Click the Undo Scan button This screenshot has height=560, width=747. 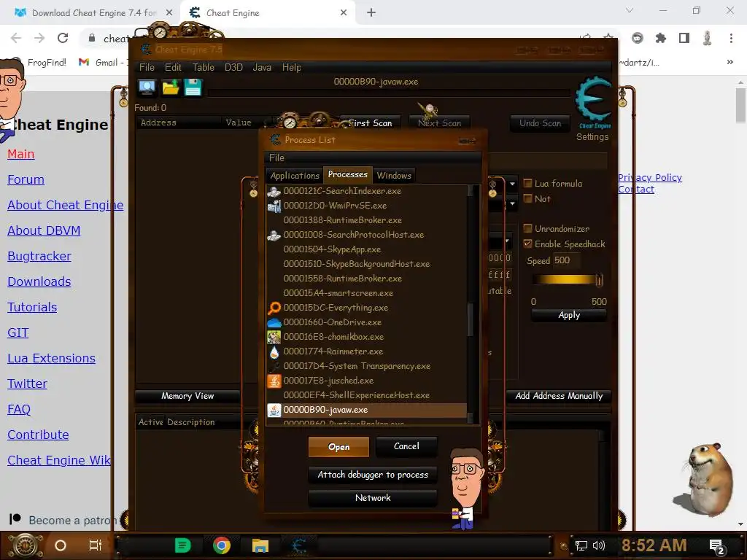pyautogui.click(x=540, y=123)
